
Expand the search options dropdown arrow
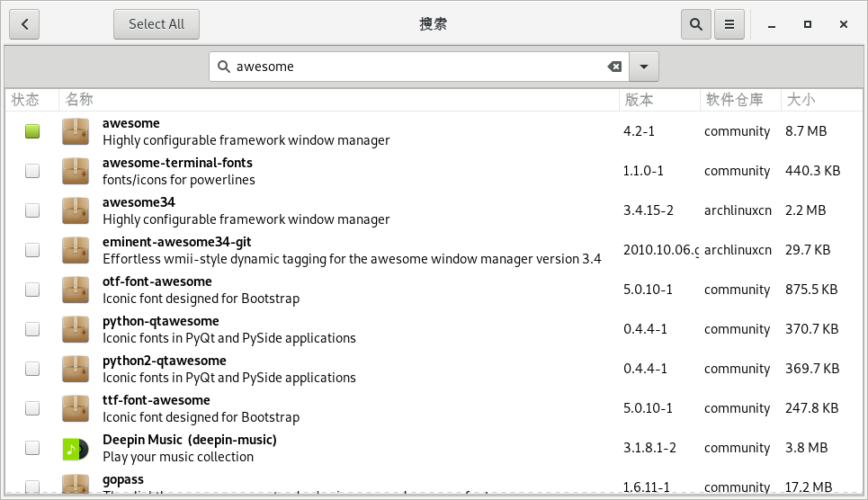(643, 67)
